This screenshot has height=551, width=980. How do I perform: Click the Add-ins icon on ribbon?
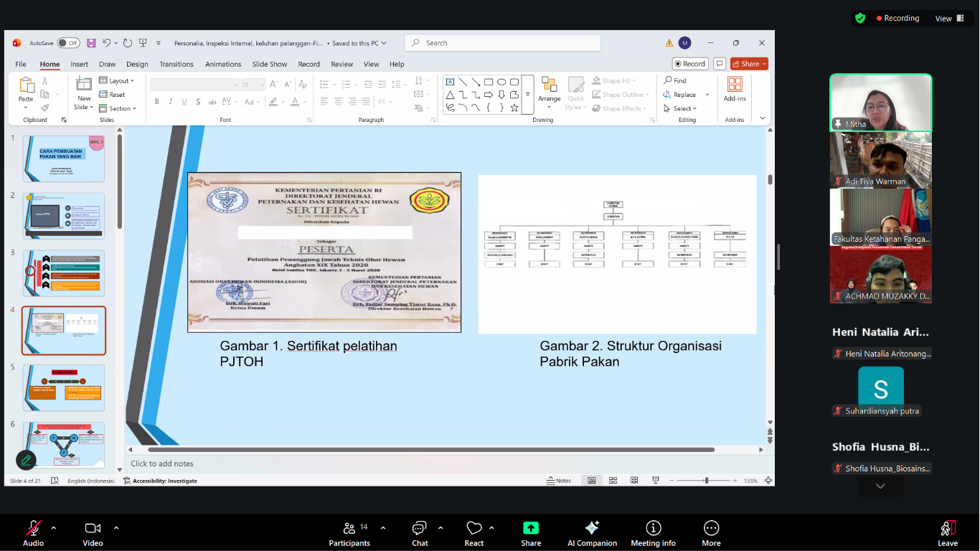click(x=734, y=90)
